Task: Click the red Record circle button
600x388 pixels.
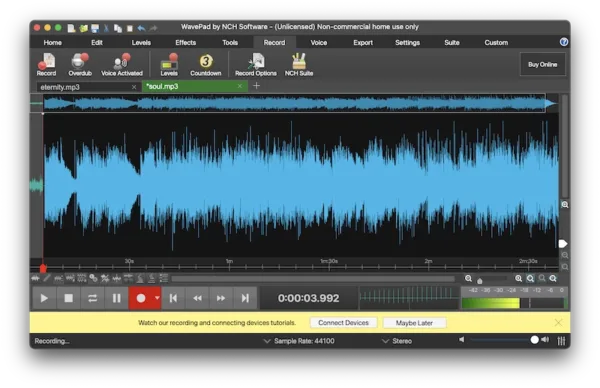Action: pyautogui.click(x=141, y=298)
